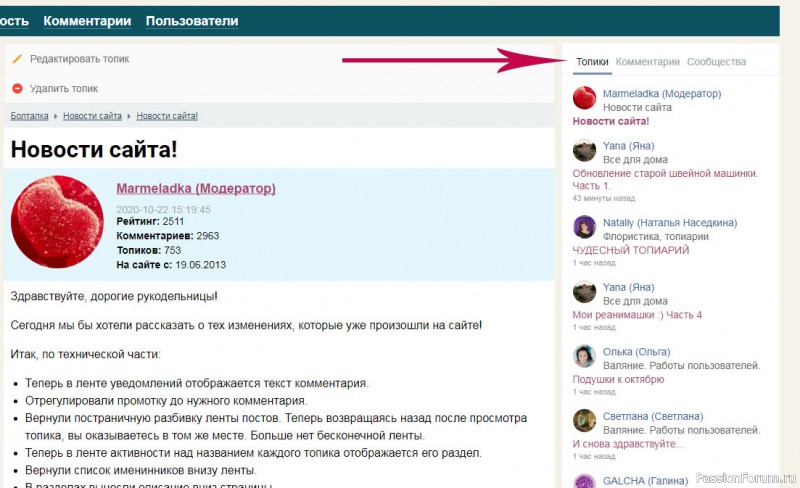Viewport: 800px width, 488px height.
Task: Open the Новости сайта! breadcrumb link
Action: click(167, 116)
